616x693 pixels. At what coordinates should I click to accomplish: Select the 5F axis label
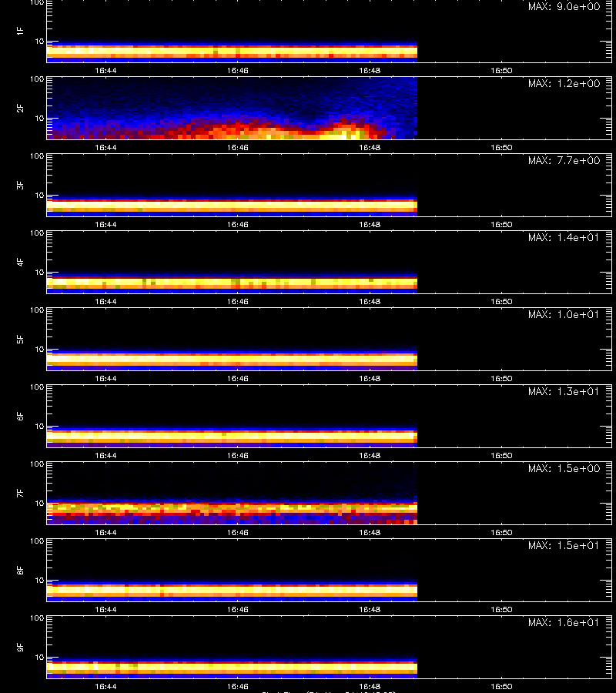pos(20,339)
